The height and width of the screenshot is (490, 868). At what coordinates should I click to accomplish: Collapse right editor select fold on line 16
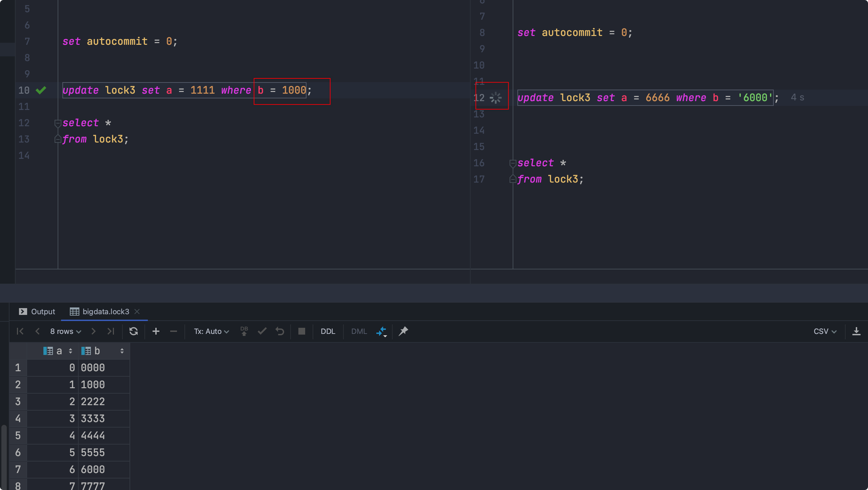pyautogui.click(x=513, y=163)
